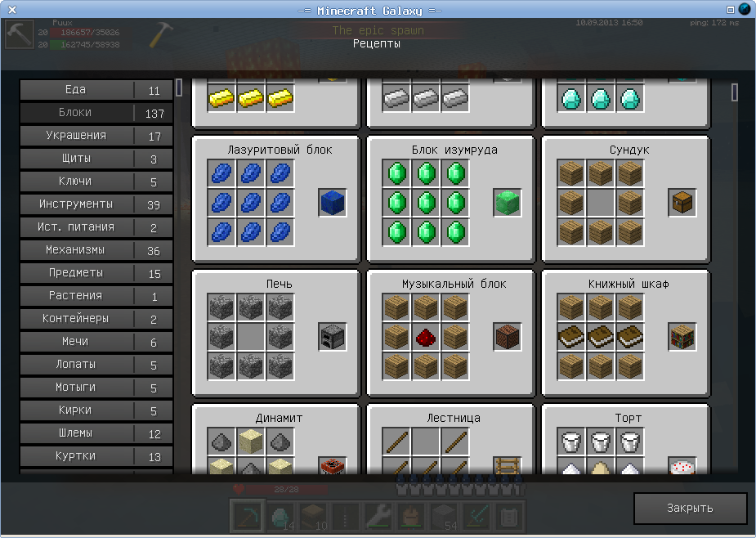Image resolution: width=756 pixels, height=538 pixels.
Task: Click the bookshelf result icon
Action: pyautogui.click(x=682, y=337)
